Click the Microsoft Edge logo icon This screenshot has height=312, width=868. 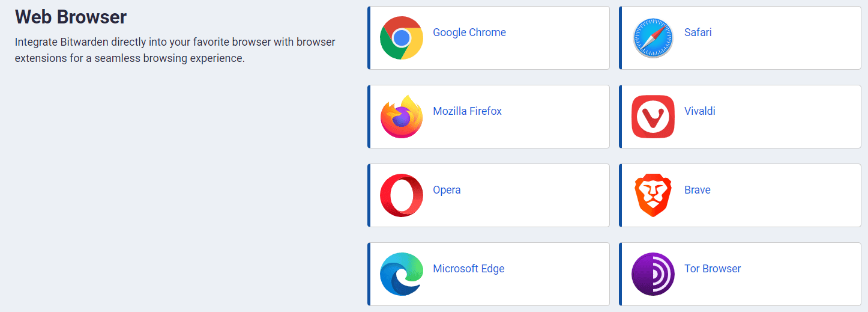tap(402, 274)
